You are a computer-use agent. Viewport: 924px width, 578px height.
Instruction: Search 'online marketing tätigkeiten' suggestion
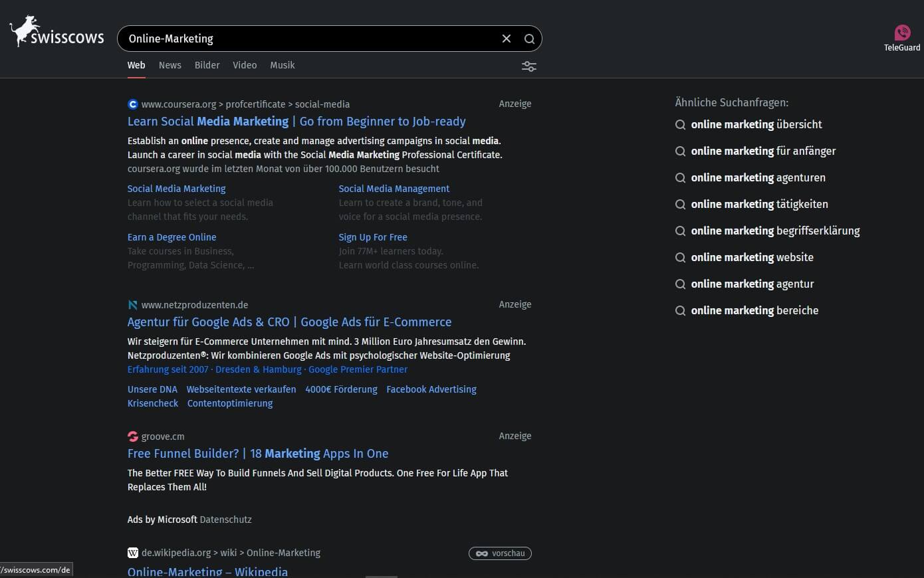coord(759,204)
